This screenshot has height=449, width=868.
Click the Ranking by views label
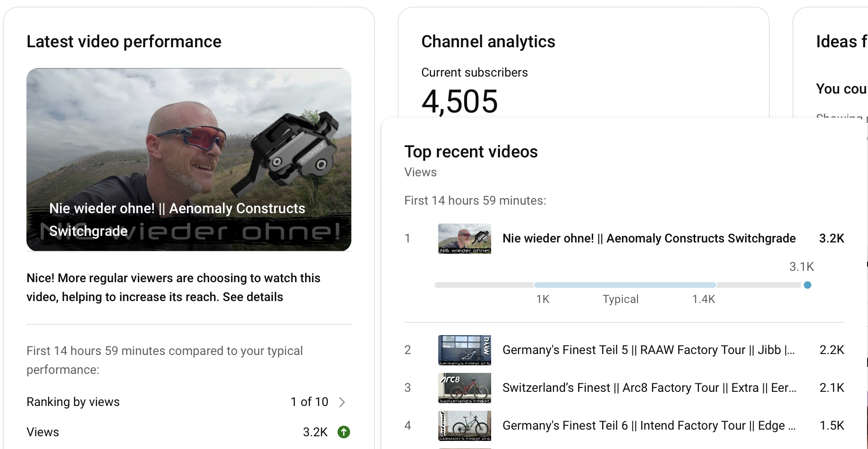click(x=73, y=402)
